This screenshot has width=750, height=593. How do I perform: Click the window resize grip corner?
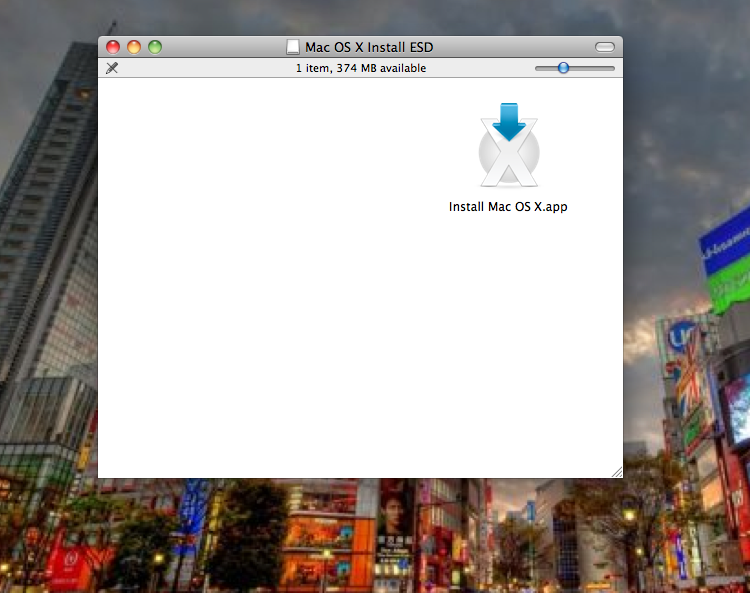tap(617, 472)
